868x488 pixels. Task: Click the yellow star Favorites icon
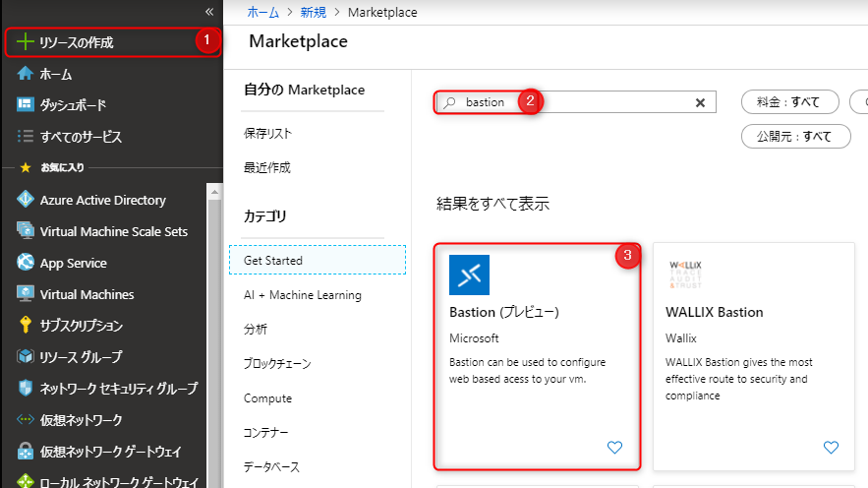coord(25,167)
